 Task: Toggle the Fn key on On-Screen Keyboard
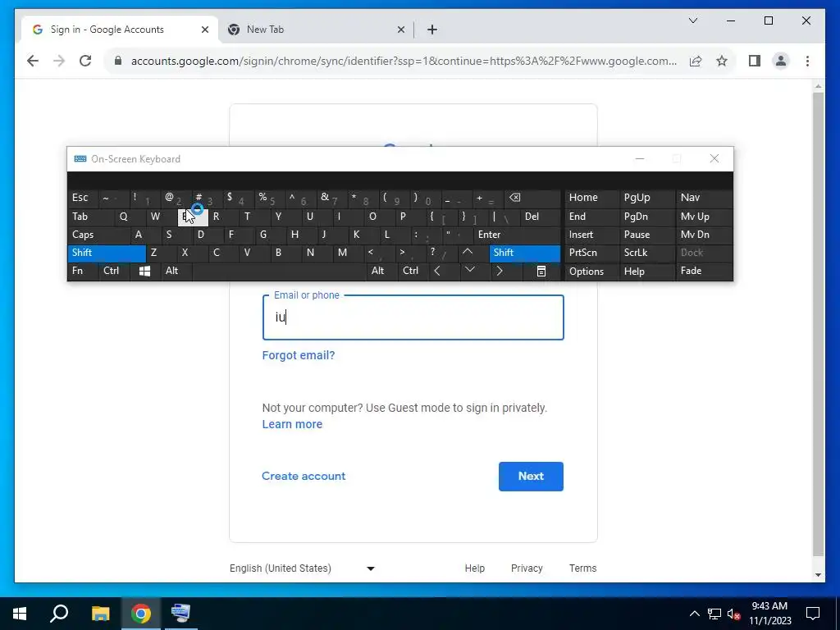click(83, 271)
